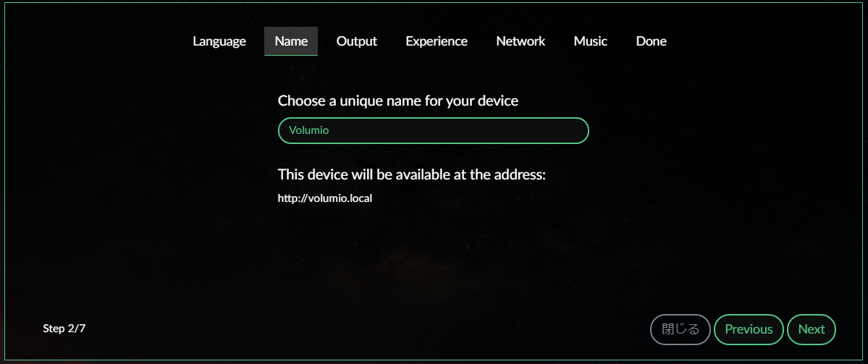Select the Name step tab
The width and height of the screenshot is (868, 364).
(291, 41)
